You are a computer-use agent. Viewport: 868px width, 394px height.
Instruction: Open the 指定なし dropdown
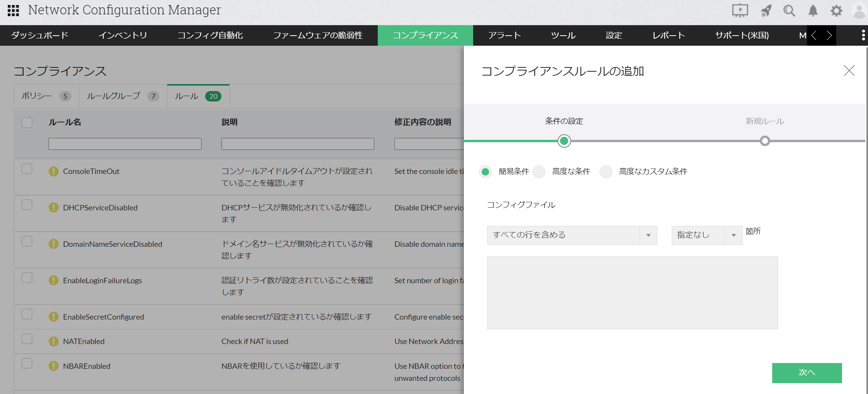(706, 235)
